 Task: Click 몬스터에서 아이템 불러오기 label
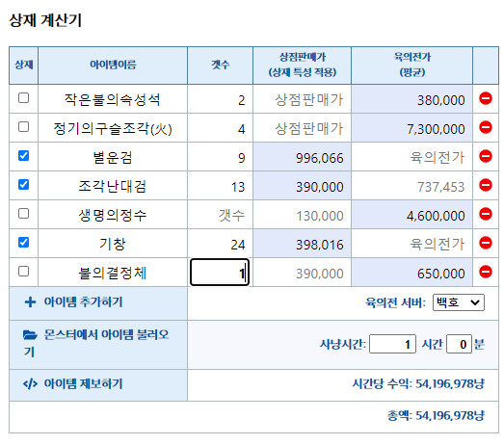(96, 343)
